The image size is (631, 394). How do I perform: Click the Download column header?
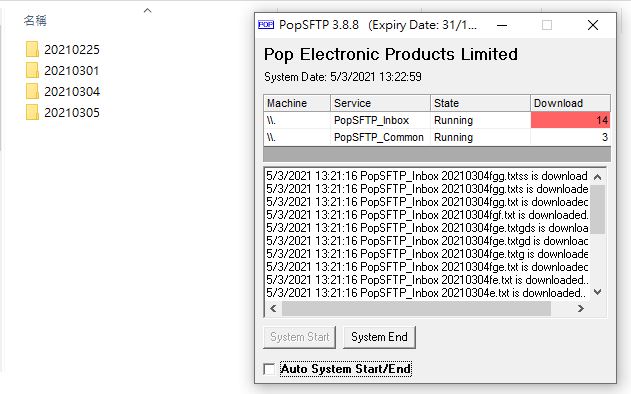pos(570,103)
